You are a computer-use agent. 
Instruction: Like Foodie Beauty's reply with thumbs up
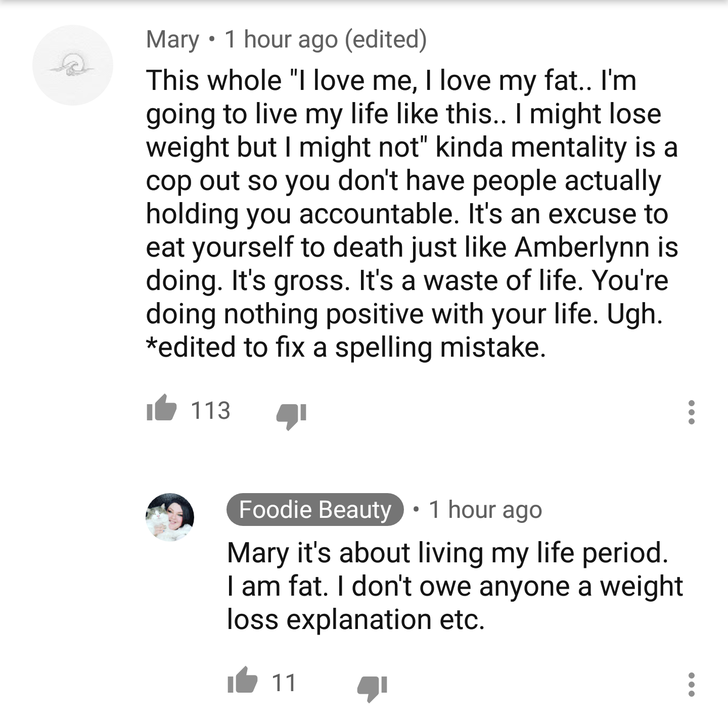pyautogui.click(x=243, y=681)
